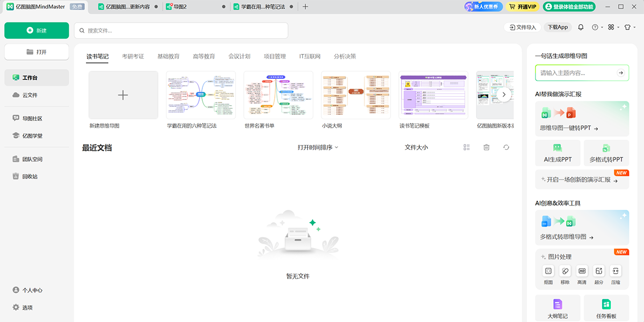
Task: Click the 压缩 image compress icon
Action: click(x=616, y=271)
